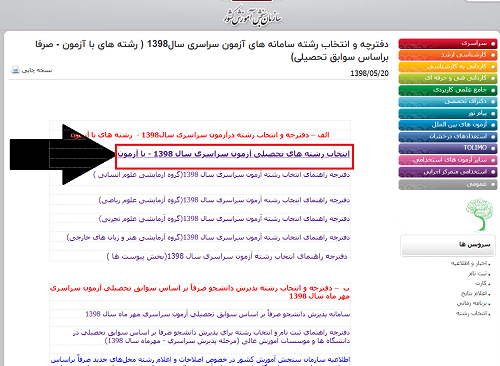500x366 pixels.
Task: Click the اعلام نتایج services link
Action: click(x=476, y=293)
